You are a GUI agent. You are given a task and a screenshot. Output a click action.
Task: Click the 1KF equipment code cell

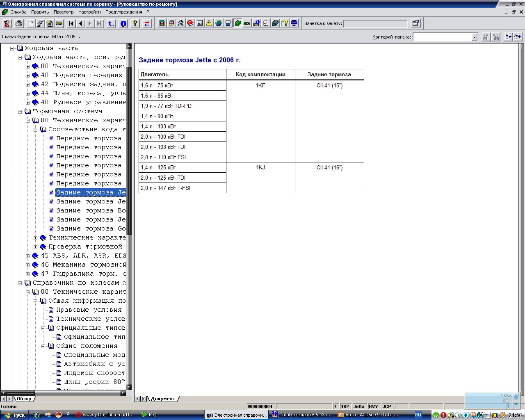(260, 121)
